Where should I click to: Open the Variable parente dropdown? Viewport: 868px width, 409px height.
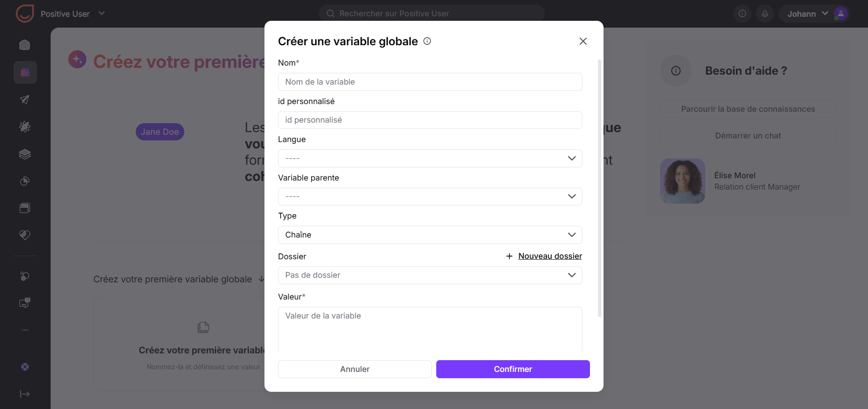click(x=430, y=196)
